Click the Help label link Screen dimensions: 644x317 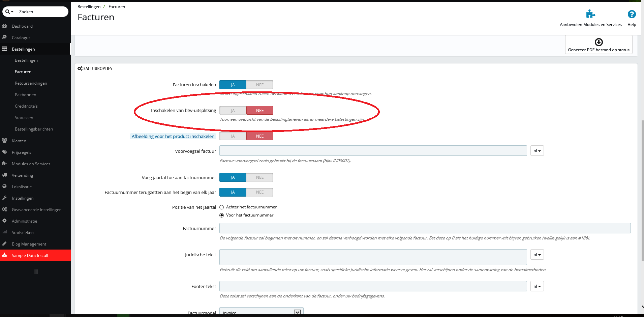[x=632, y=25]
